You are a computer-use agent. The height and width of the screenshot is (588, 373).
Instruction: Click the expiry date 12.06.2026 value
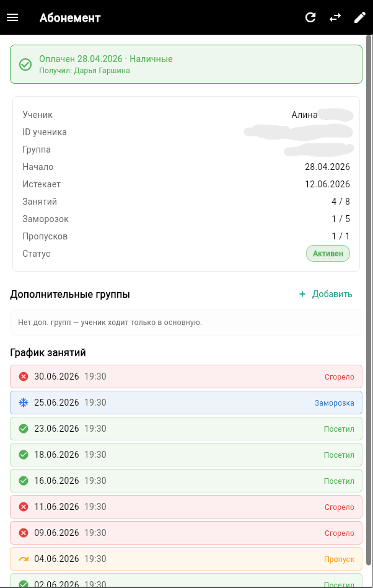click(327, 184)
